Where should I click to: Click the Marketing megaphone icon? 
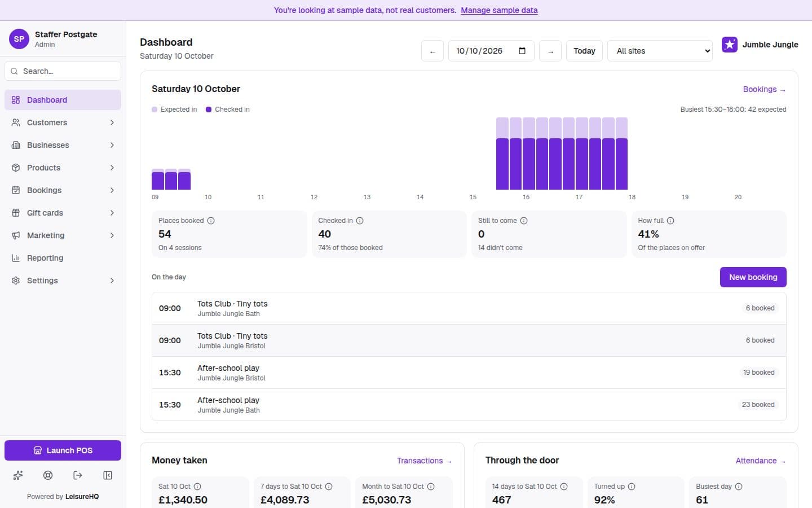click(x=16, y=235)
